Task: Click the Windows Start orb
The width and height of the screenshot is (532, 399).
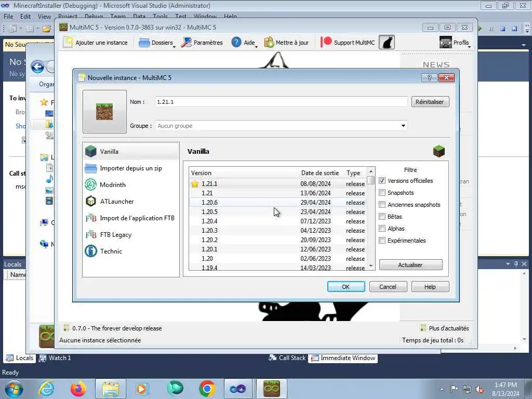Action: tap(14, 389)
